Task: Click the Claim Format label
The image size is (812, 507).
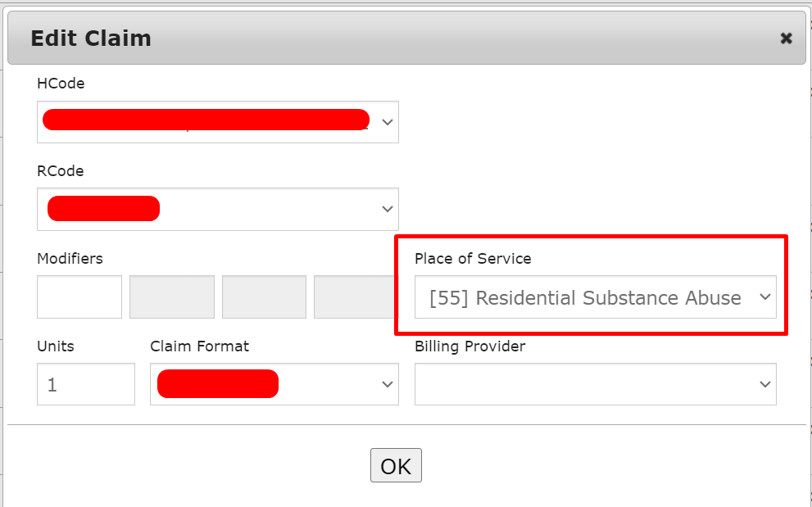Action: coord(199,346)
